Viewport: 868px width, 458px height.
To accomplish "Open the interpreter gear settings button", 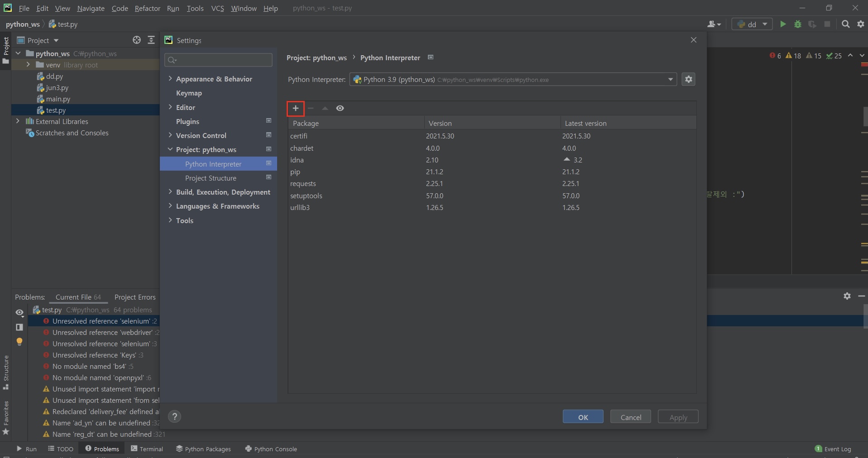I will (x=689, y=79).
